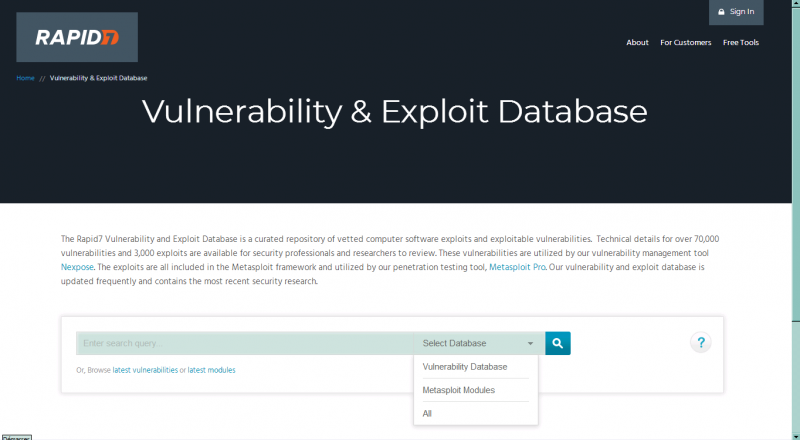
Task: Collapse the Select Database dropdown
Action: pos(478,343)
